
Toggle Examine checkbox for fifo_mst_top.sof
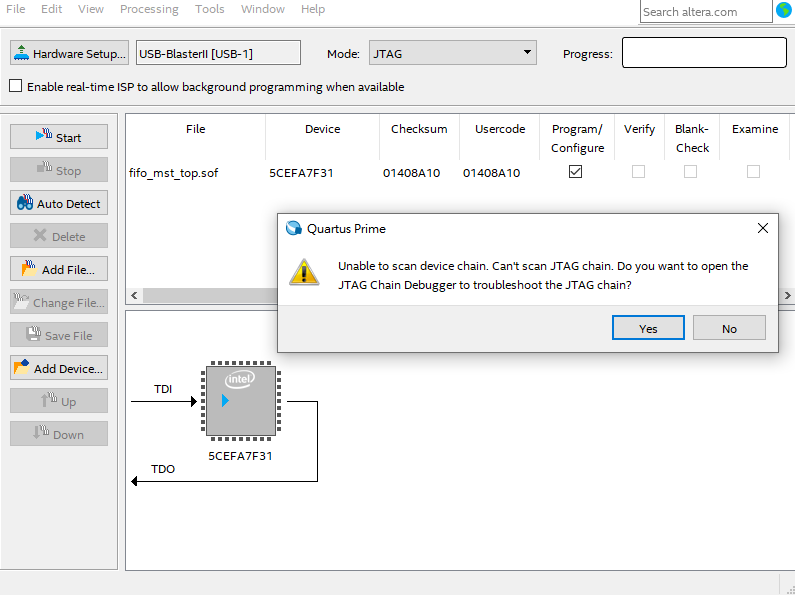[753, 172]
